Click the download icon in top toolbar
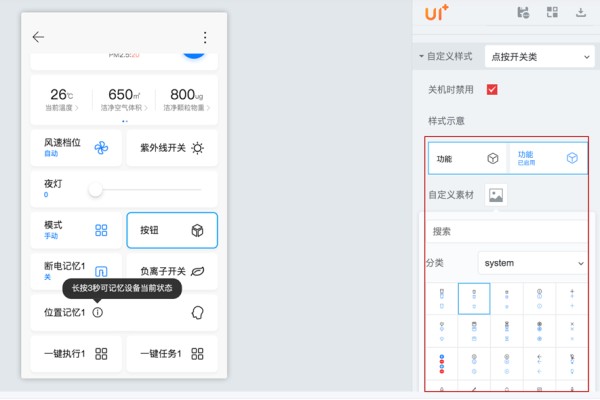This screenshot has height=400, width=600. pyautogui.click(x=581, y=13)
